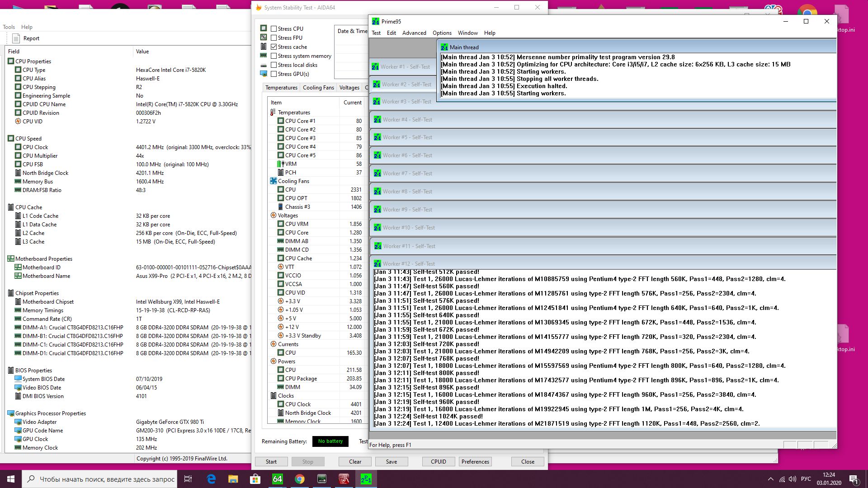
Task: Open Microsoft Edge from the taskbar
Action: click(x=211, y=479)
